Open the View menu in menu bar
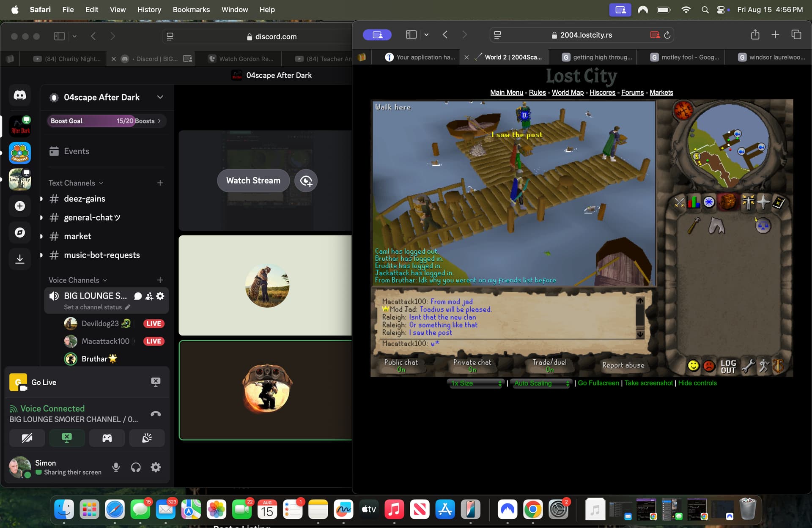 [x=118, y=9]
